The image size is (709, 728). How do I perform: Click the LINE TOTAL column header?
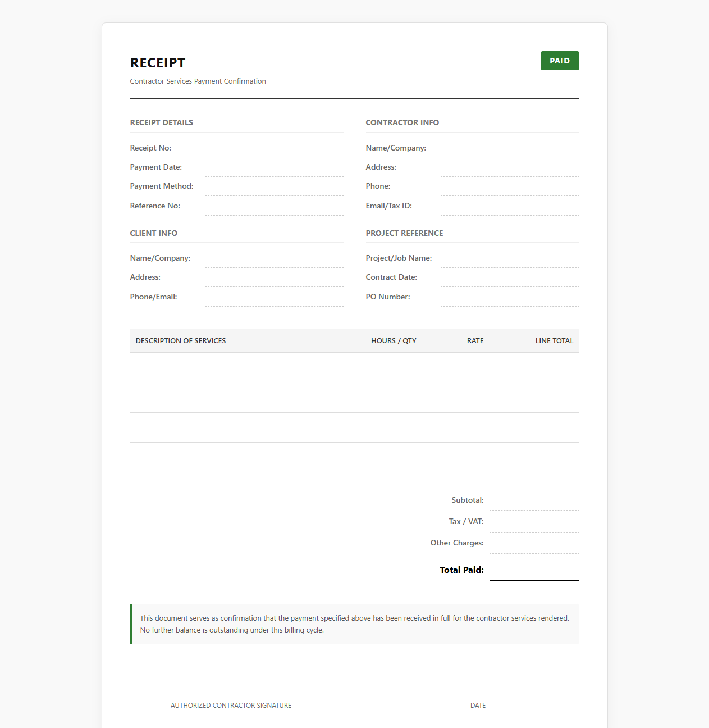[555, 341]
